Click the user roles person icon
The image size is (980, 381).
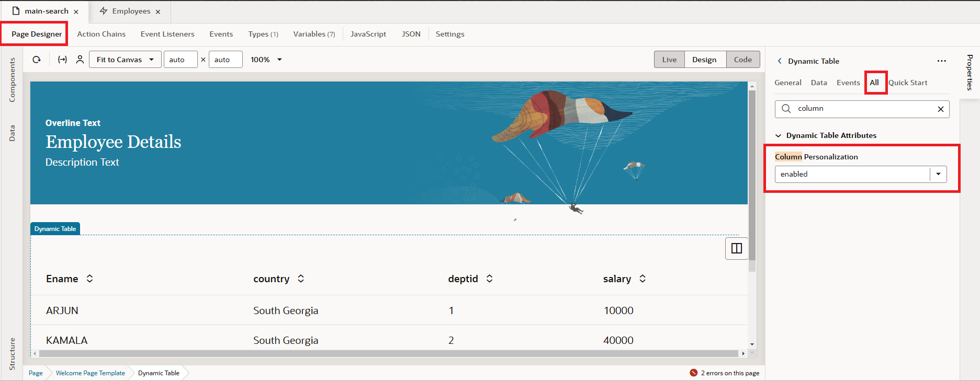coord(80,60)
